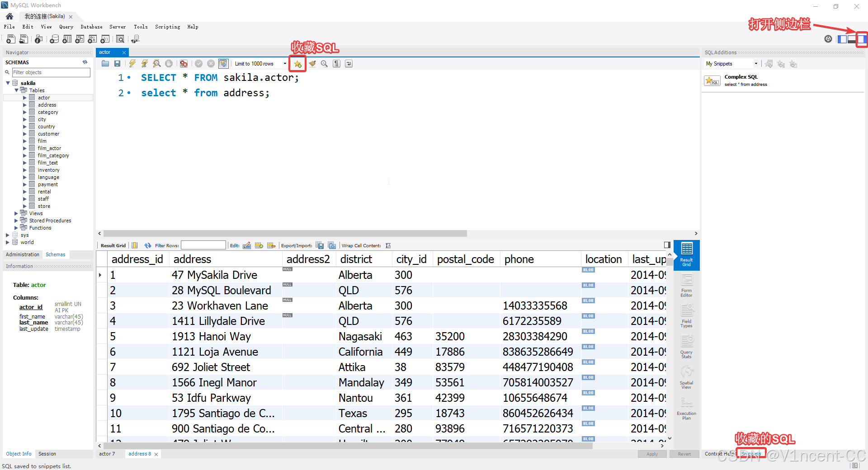Expand the film_category table
Viewport: 868px width, 470px height.
pyautogui.click(x=25, y=155)
